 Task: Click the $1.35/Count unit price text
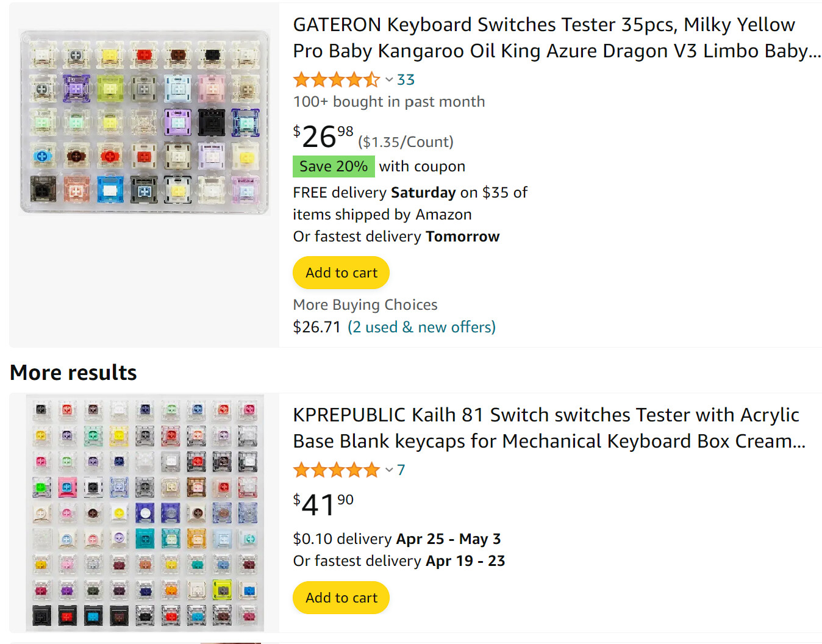coord(406,142)
